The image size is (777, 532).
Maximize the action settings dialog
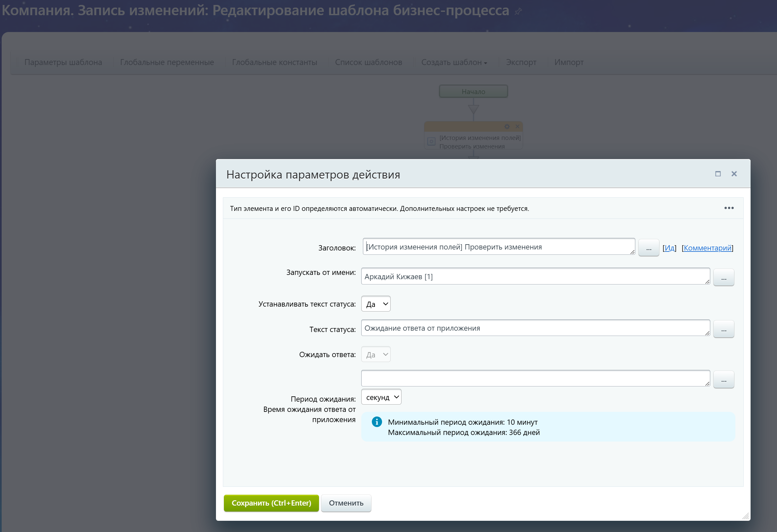(718, 174)
